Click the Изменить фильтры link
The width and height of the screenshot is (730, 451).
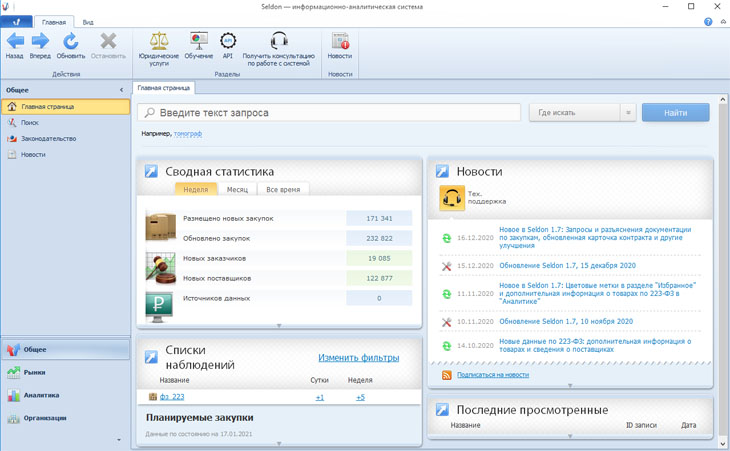click(x=358, y=357)
